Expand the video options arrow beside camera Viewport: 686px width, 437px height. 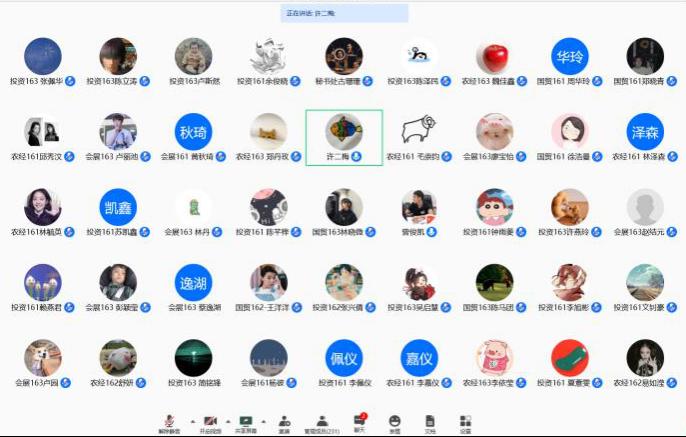[x=226, y=419]
